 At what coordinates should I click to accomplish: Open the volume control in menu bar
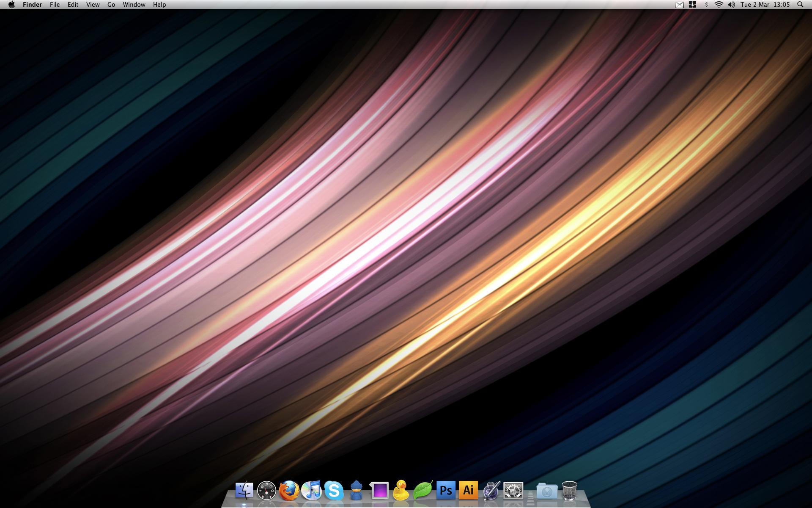pyautogui.click(x=731, y=5)
